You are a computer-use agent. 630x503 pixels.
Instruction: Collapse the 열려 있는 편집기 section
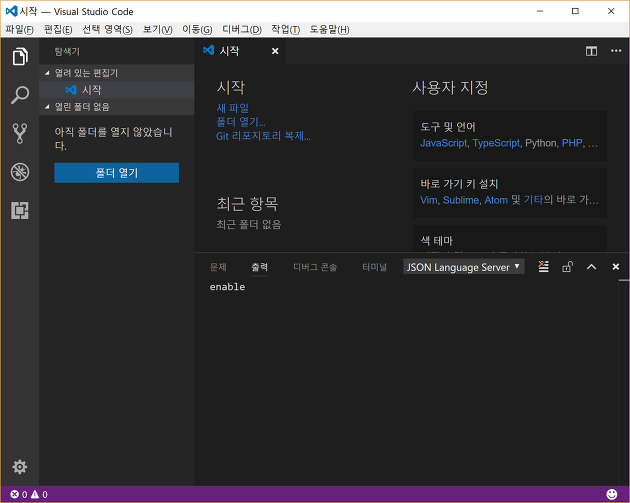[117, 73]
